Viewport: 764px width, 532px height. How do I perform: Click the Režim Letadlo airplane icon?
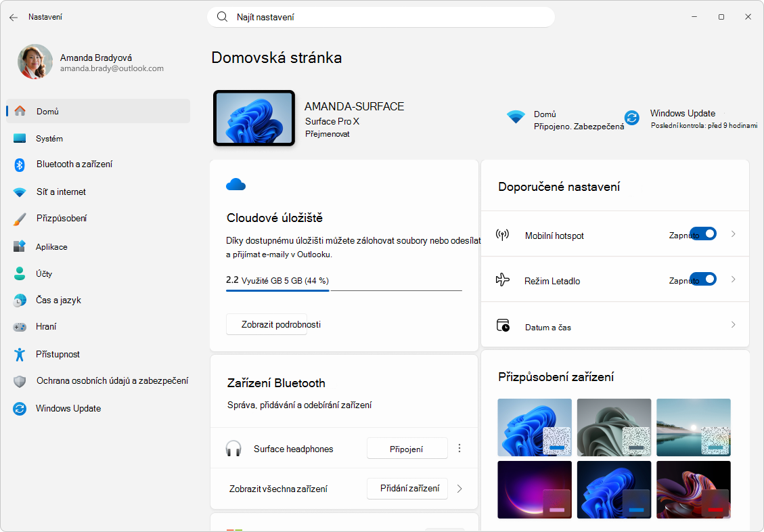click(x=502, y=280)
